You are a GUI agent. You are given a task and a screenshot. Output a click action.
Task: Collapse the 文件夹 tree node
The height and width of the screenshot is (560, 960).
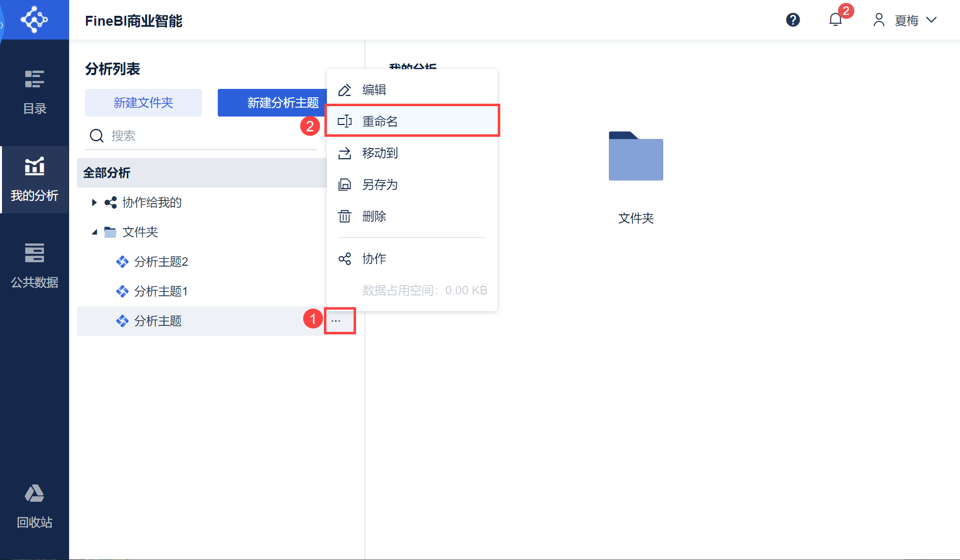pyautogui.click(x=94, y=232)
